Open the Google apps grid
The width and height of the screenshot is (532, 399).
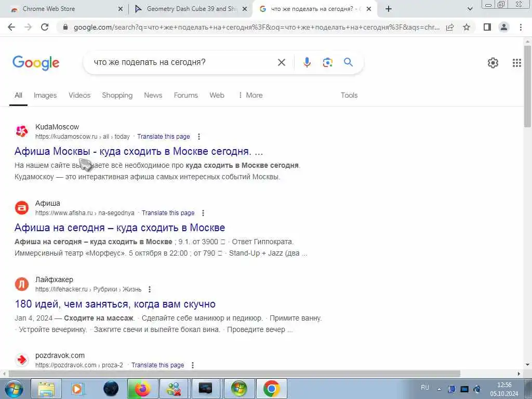(516, 63)
